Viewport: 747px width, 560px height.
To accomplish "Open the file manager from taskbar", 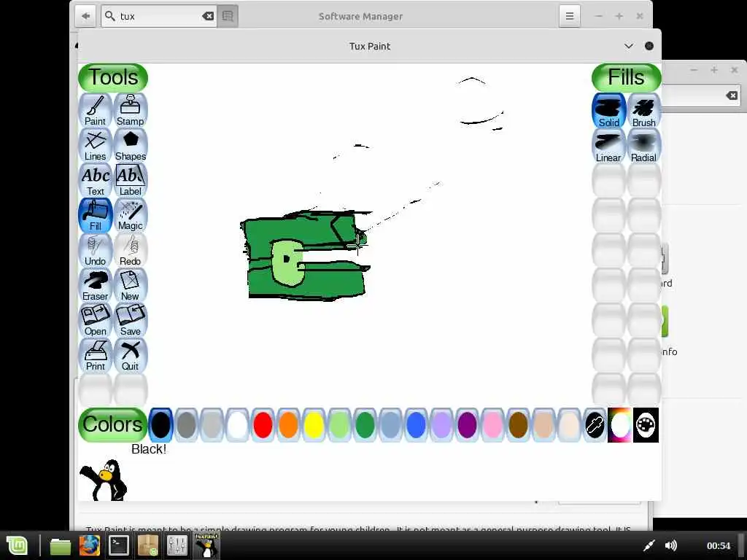I will coord(61,546).
